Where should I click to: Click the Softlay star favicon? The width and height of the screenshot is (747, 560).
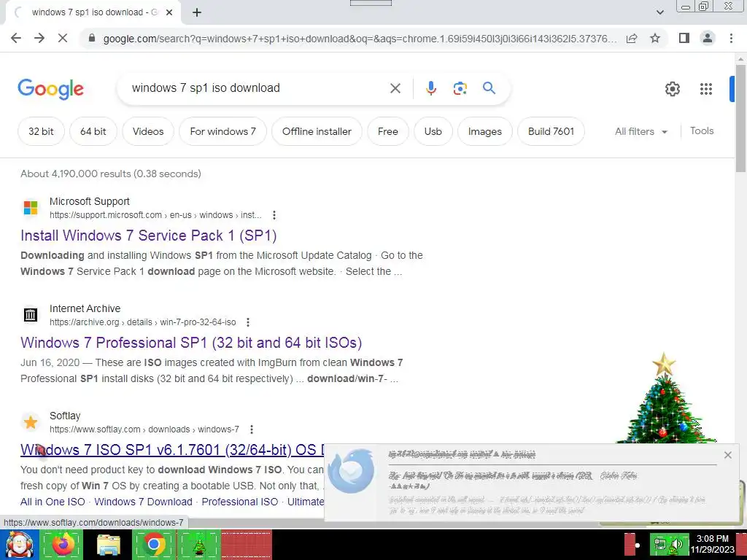pos(31,422)
